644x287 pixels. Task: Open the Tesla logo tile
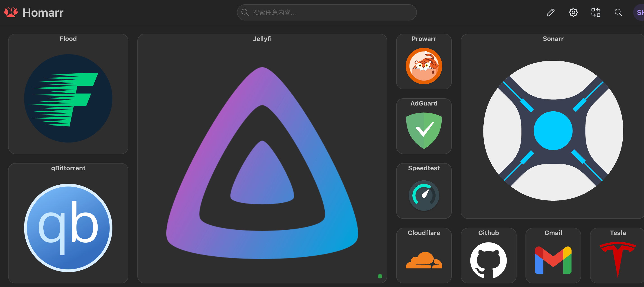[617, 256]
